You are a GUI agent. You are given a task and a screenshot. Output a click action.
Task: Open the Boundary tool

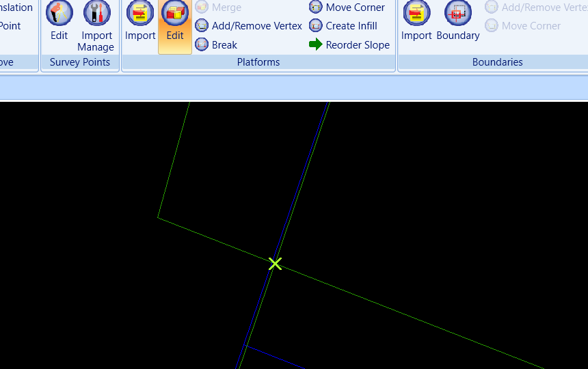[x=458, y=20]
